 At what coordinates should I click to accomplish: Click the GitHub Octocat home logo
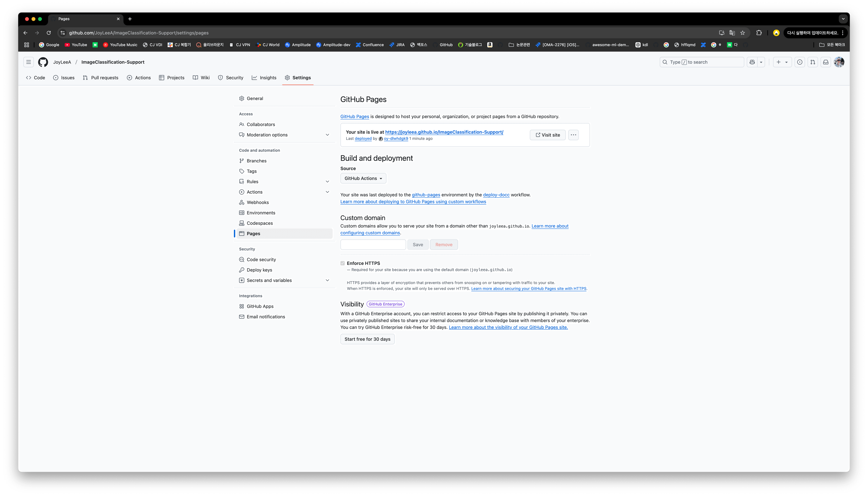tap(43, 62)
